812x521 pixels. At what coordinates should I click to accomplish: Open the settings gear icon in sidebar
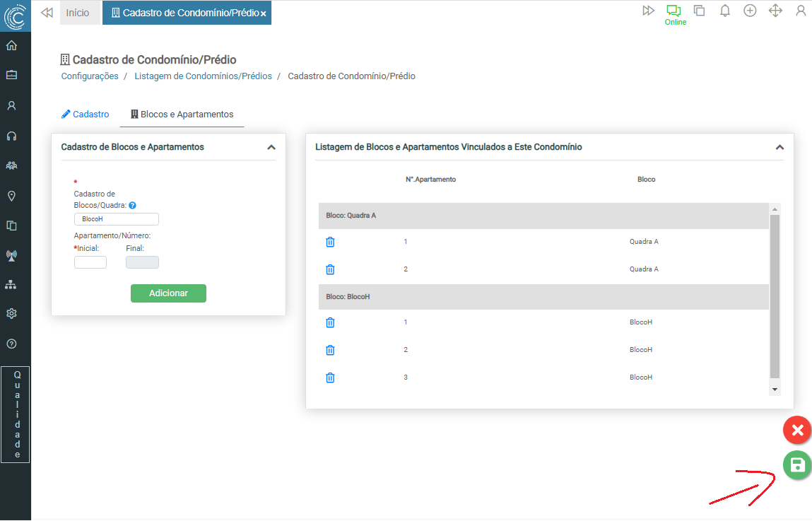(11, 313)
